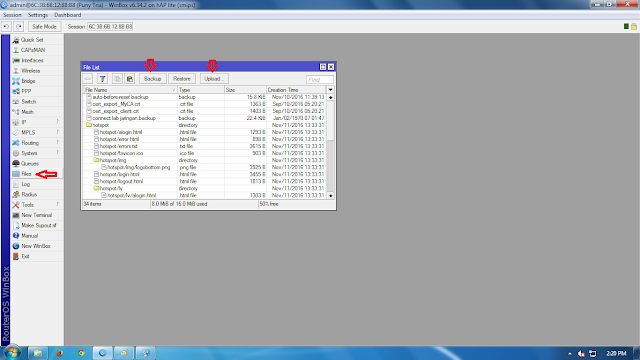Select hotspot/favicon.ico file

tap(204, 153)
